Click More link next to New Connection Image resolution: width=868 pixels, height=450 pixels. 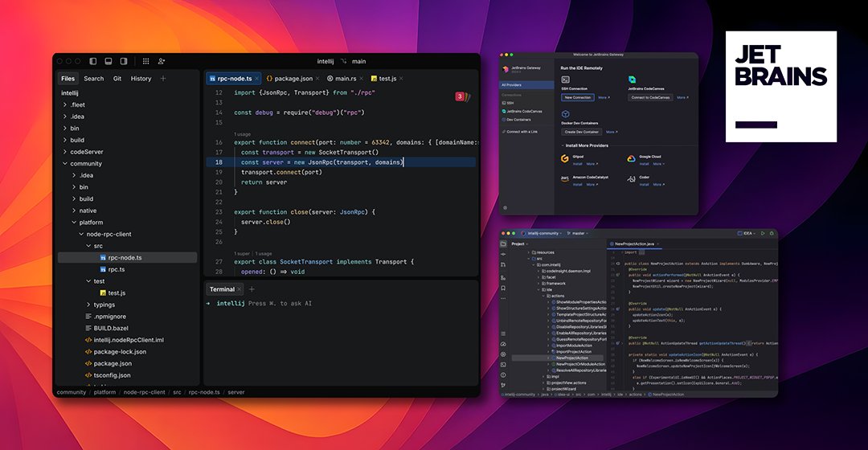click(604, 97)
